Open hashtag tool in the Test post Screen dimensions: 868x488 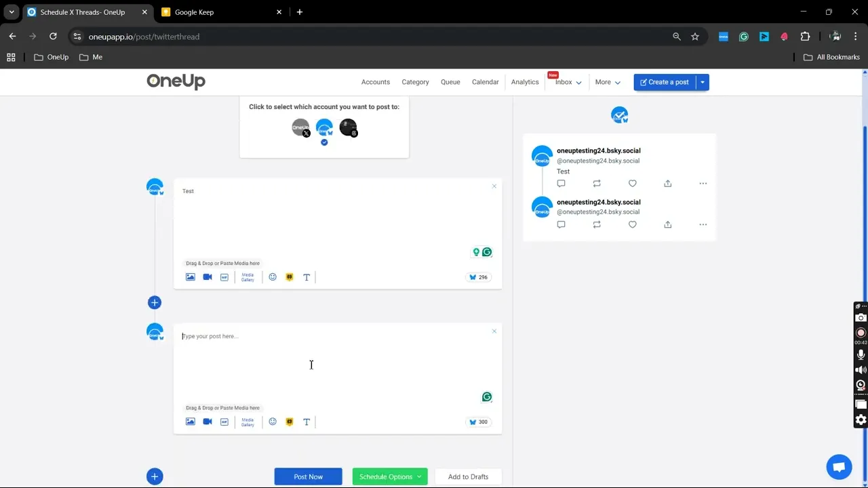click(290, 277)
